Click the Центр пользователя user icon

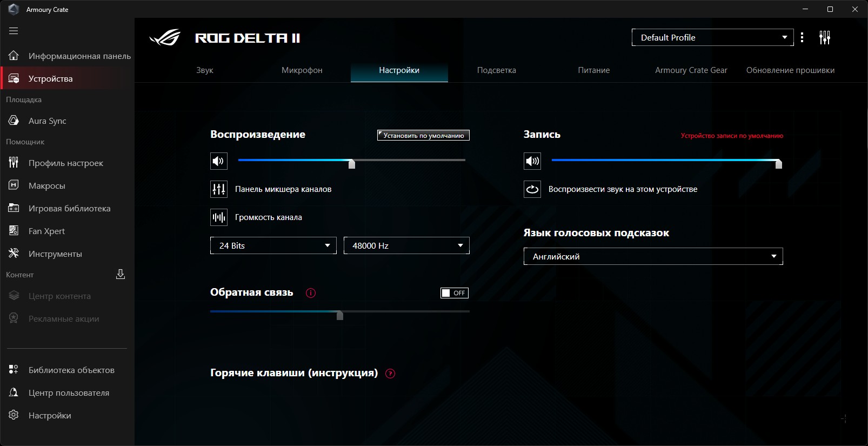(14, 392)
